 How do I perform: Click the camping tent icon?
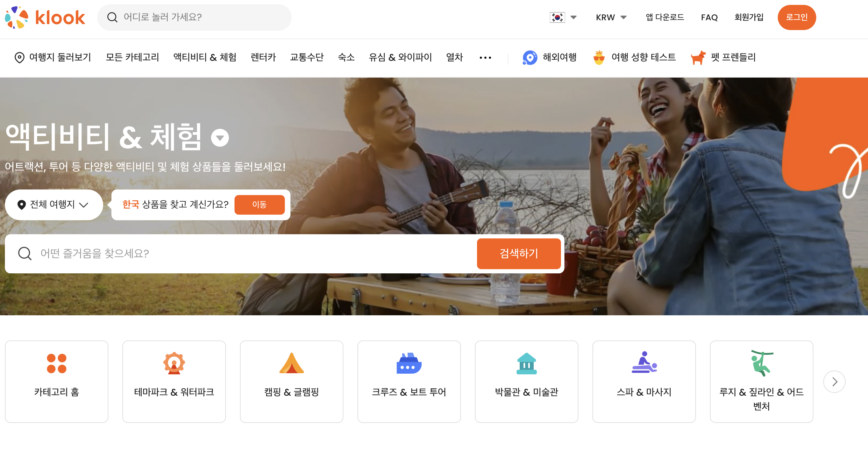point(291,364)
